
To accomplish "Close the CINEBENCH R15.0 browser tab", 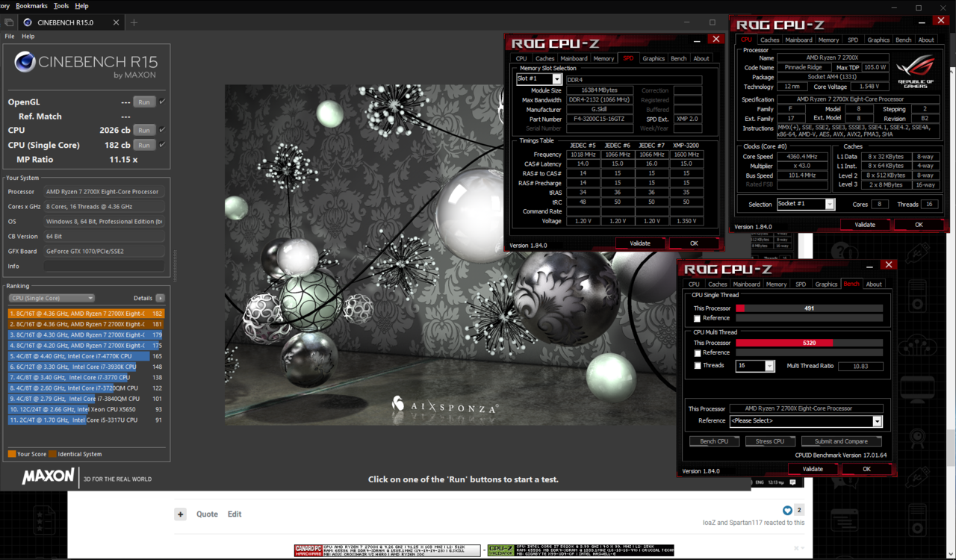I will point(116,22).
